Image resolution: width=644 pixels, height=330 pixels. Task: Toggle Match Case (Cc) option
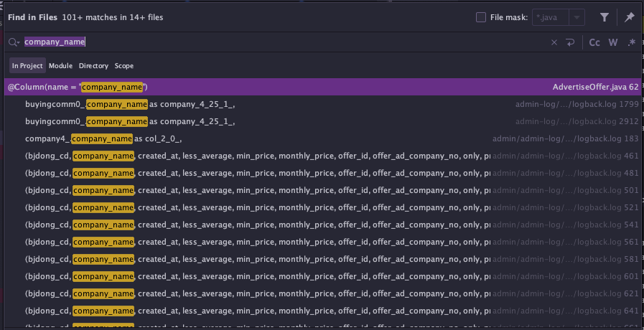[x=594, y=42]
